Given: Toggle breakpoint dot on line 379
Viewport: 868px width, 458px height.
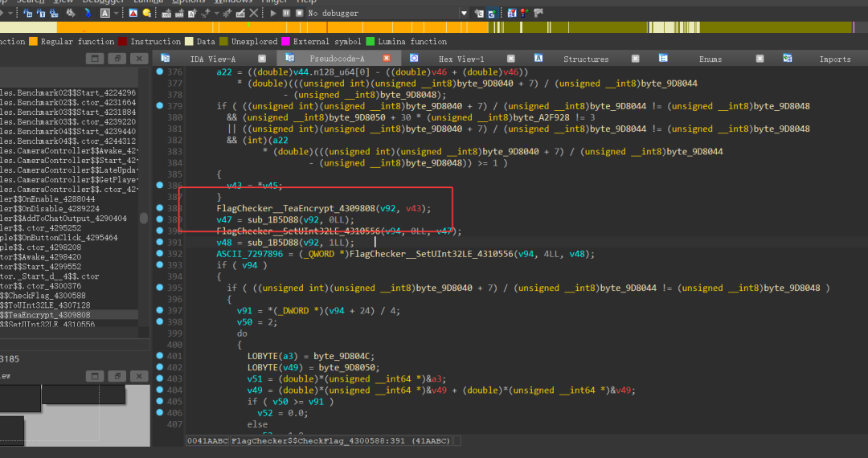Looking at the screenshot, I should coord(159,105).
